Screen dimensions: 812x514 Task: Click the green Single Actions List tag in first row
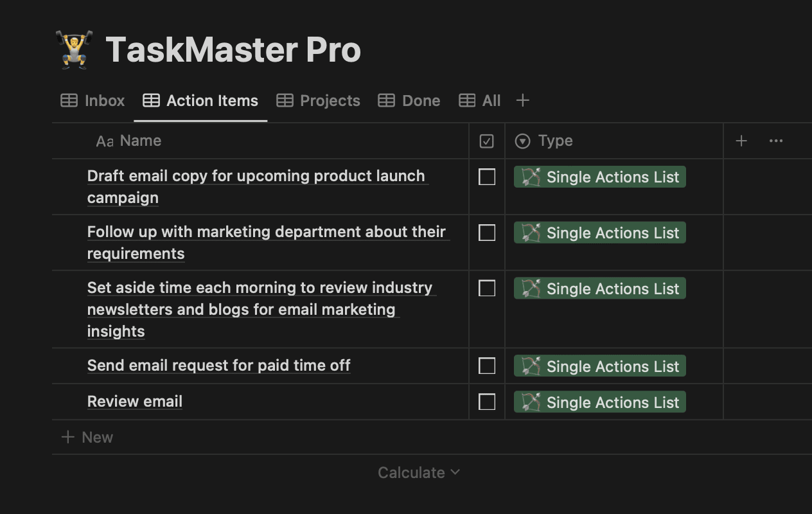click(x=599, y=177)
